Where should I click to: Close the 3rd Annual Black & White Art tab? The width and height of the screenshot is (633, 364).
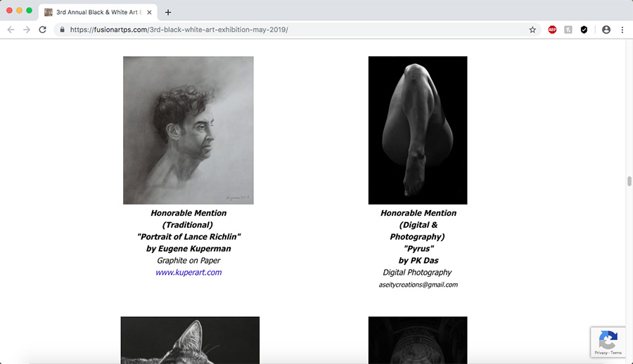149,13
